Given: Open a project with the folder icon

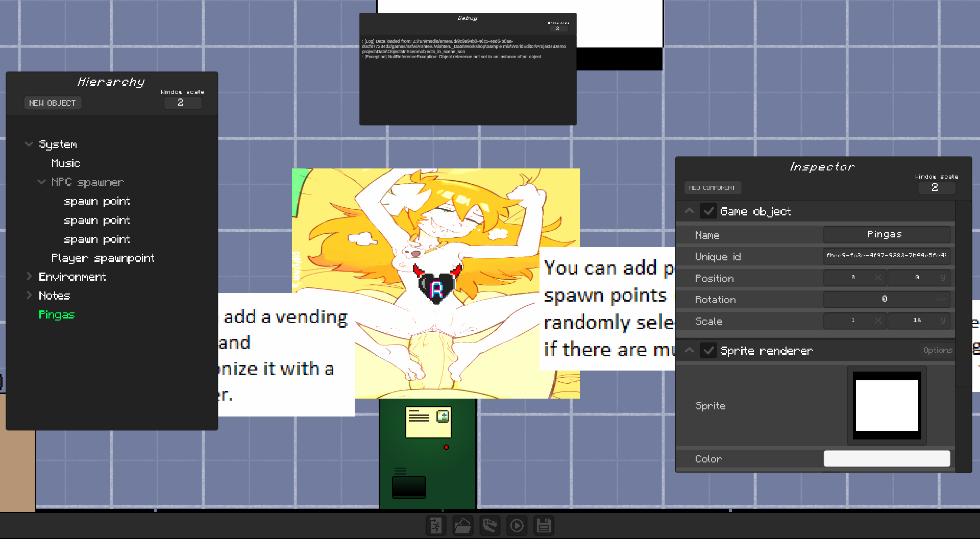Looking at the screenshot, I should click(x=463, y=525).
